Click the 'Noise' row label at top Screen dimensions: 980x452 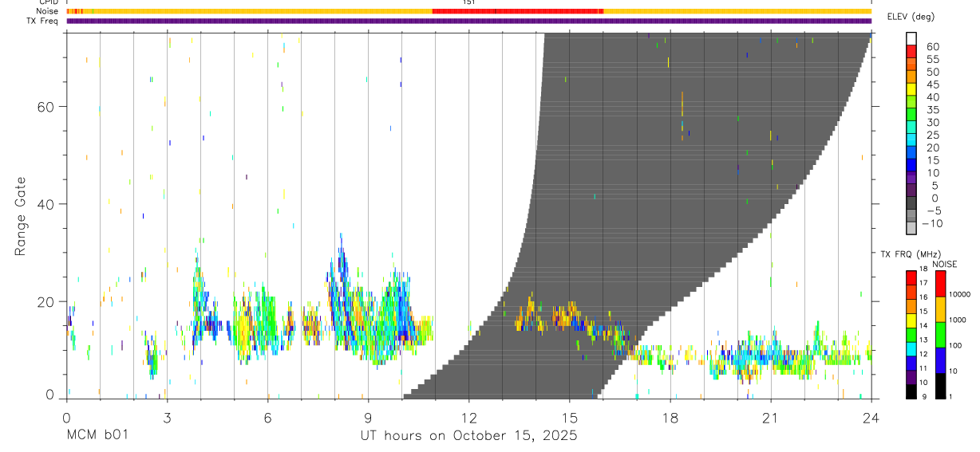[49, 11]
